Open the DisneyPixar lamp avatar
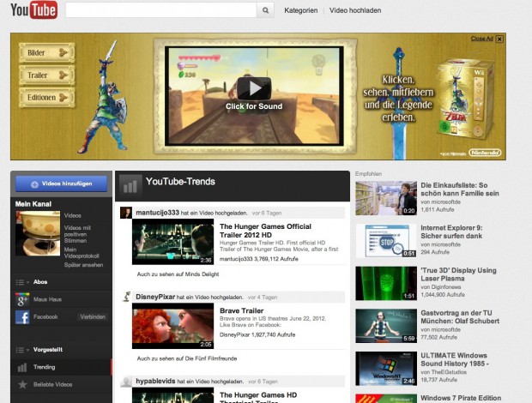The image size is (532, 403). (x=126, y=297)
